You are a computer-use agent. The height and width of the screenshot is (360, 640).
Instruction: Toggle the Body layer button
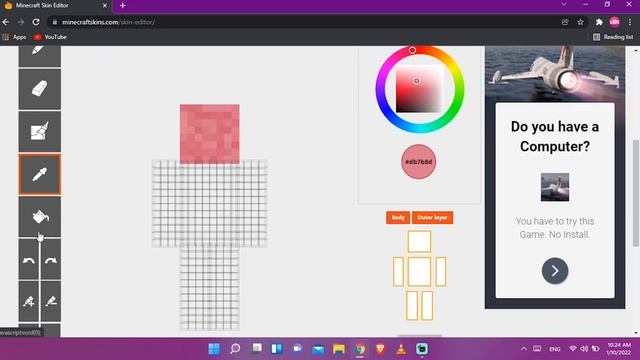click(398, 218)
